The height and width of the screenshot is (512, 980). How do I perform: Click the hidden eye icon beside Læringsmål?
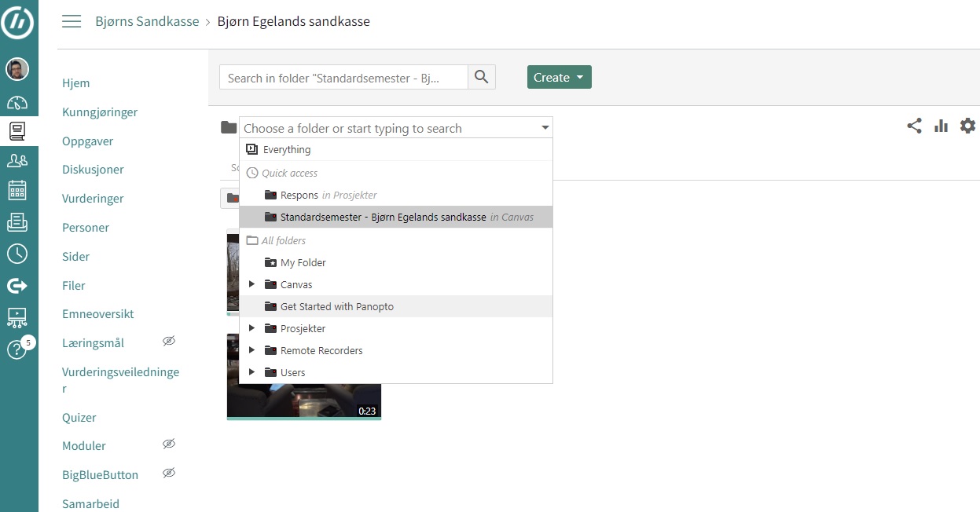pyautogui.click(x=169, y=342)
